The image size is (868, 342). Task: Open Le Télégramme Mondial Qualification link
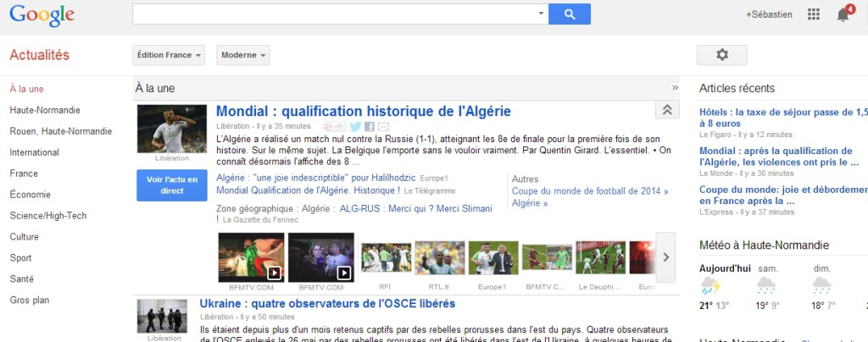point(308,190)
